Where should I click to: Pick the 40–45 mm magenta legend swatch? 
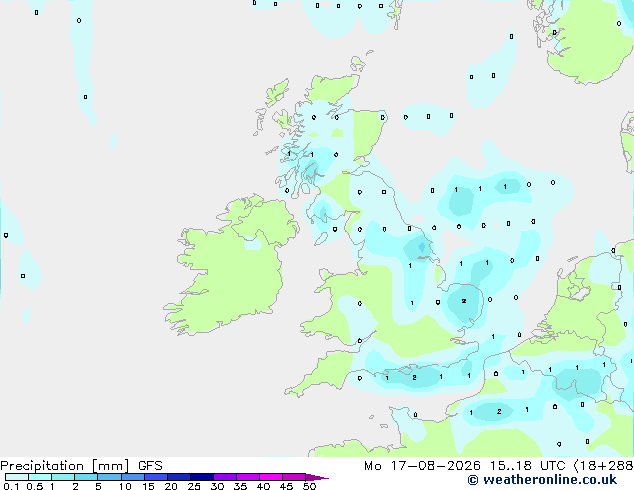pyautogui.click(x=271, y=477)
